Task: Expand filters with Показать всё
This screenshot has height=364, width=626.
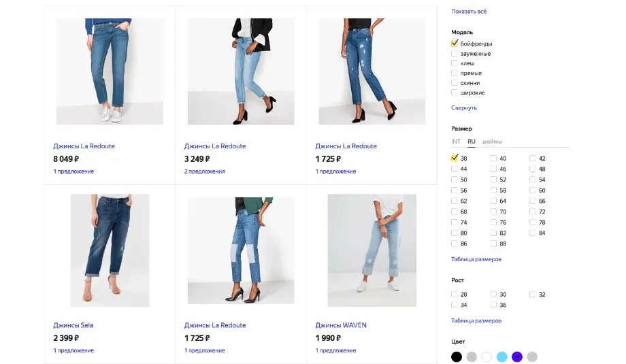Action: (x=469, y=12)
